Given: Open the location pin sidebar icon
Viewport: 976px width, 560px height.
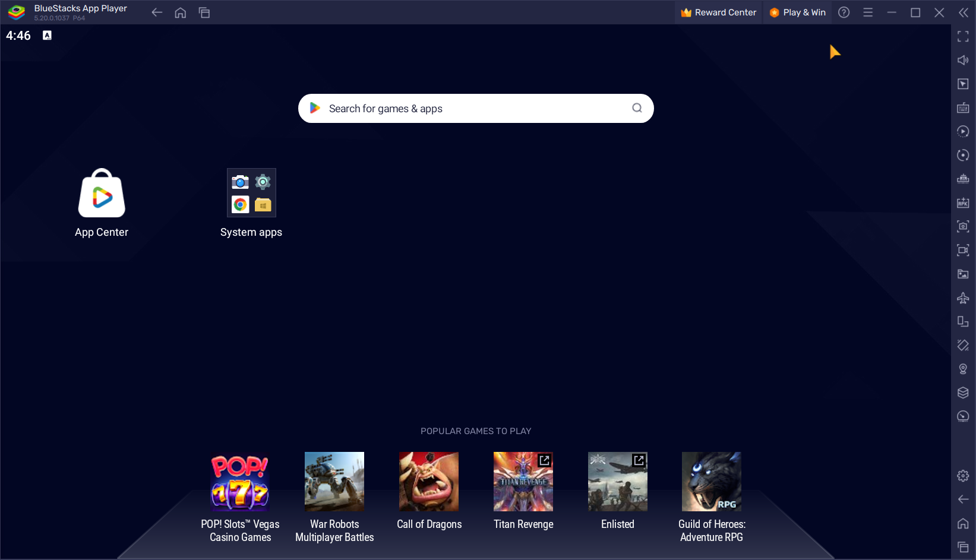Looking at the screenshot, I should (x=963, y=369).
